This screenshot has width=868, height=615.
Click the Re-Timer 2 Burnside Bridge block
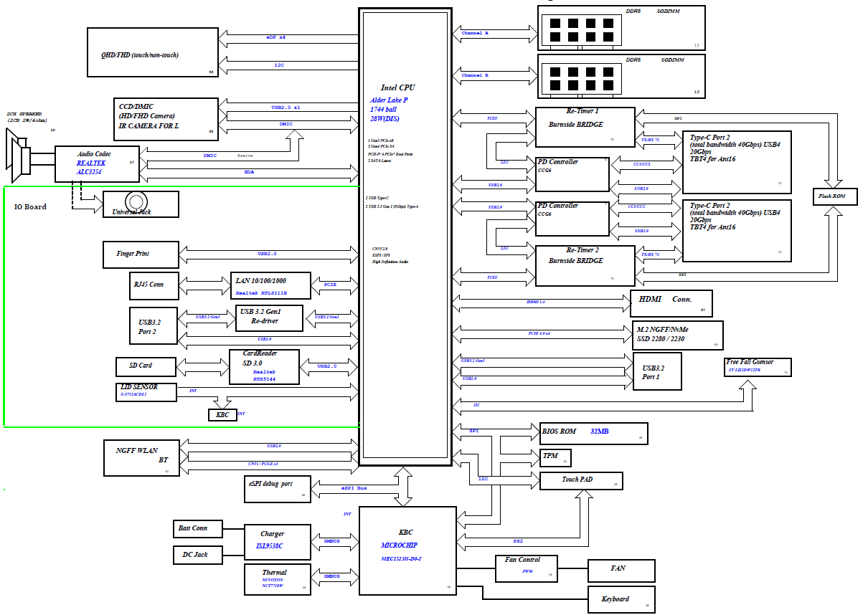(x=585, y=264)
